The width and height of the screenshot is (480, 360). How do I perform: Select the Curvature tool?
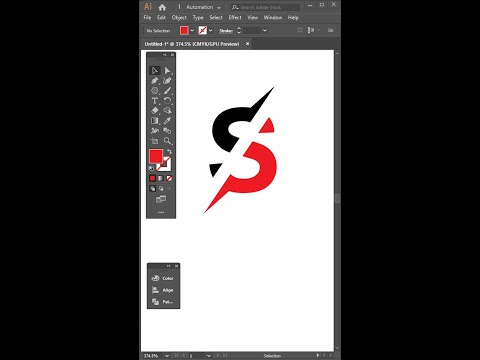167,81
